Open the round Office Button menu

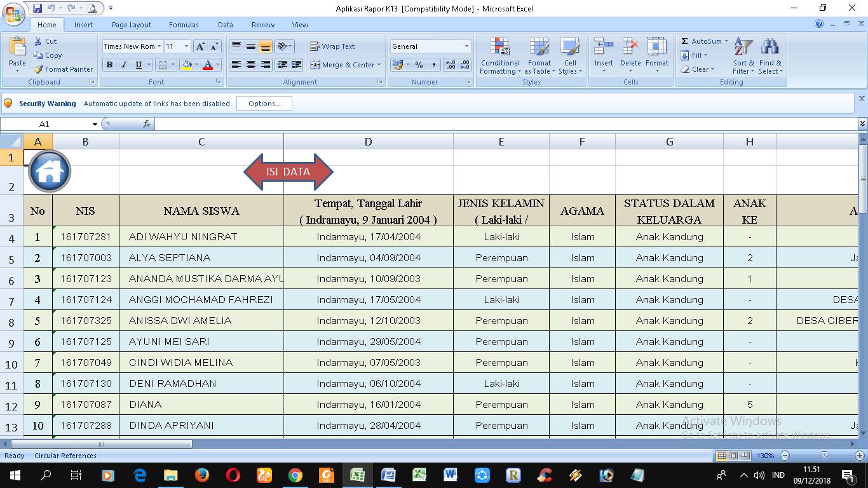click(x=14, y=15)
